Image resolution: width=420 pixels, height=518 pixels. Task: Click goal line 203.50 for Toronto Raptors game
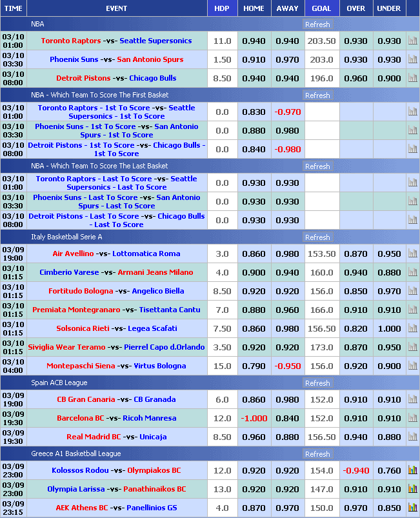tap(321, 41)
